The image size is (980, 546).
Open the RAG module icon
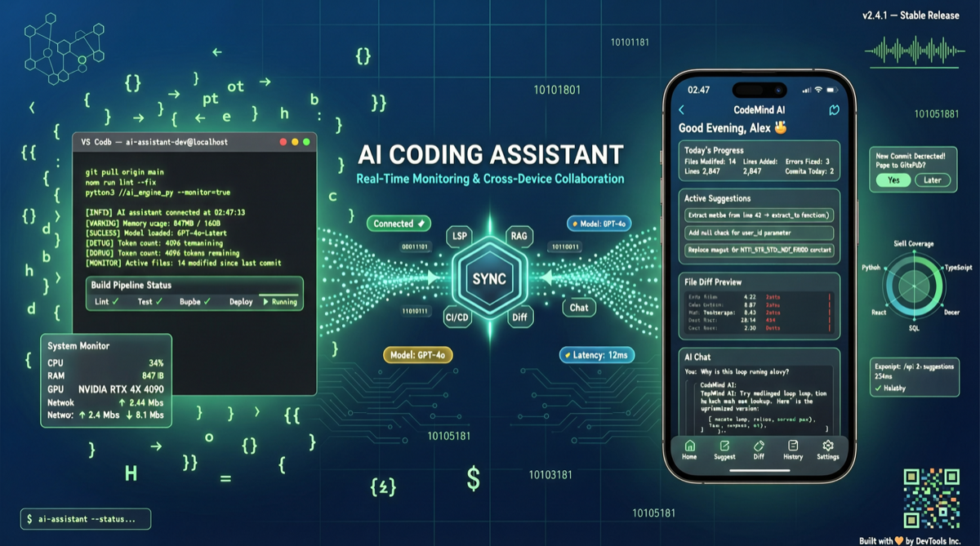pos(519,236)
